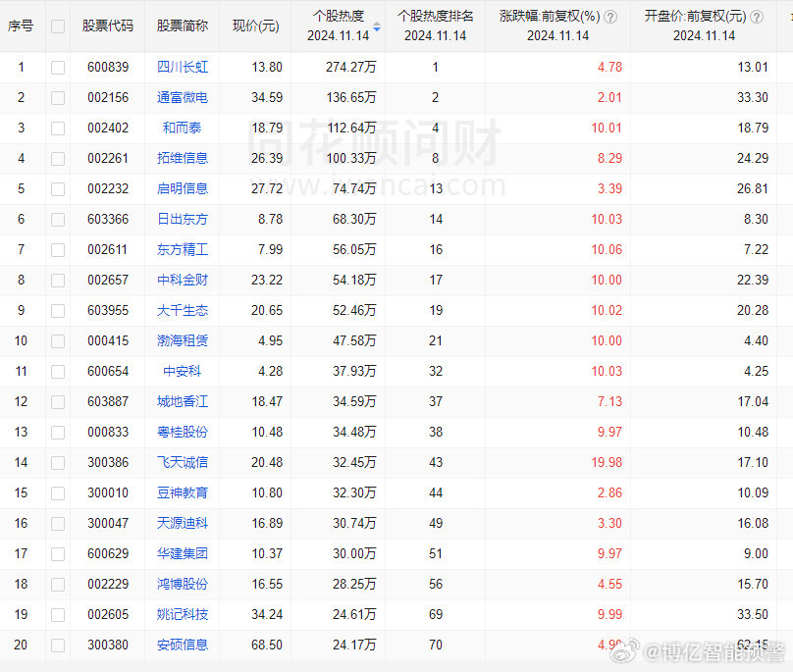Check the box for 四川长虹 row
Viewport: 793px width, 672px height.
tap(58, 68)
